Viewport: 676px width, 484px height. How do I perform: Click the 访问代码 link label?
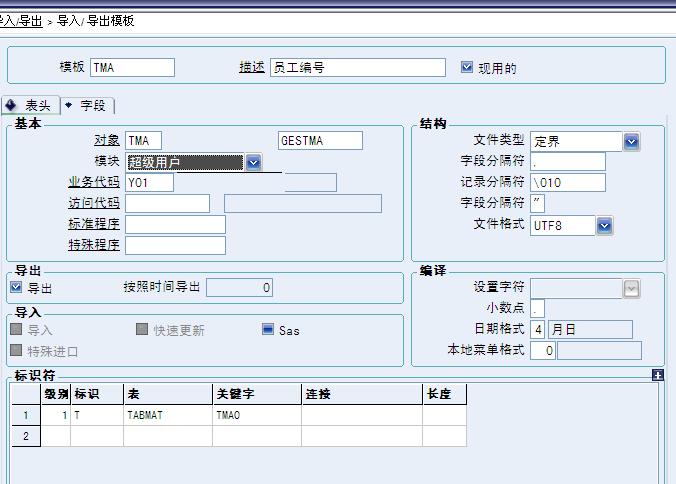pyautogui.click(x=93, y=204)
